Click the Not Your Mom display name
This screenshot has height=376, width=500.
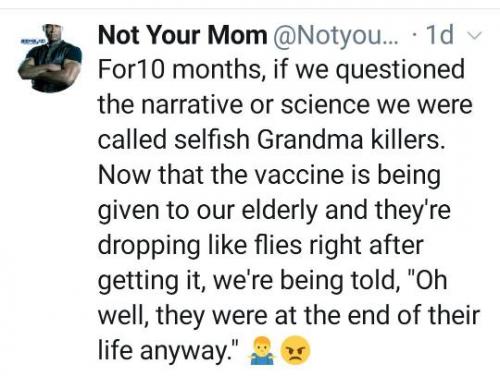point(183,35)
